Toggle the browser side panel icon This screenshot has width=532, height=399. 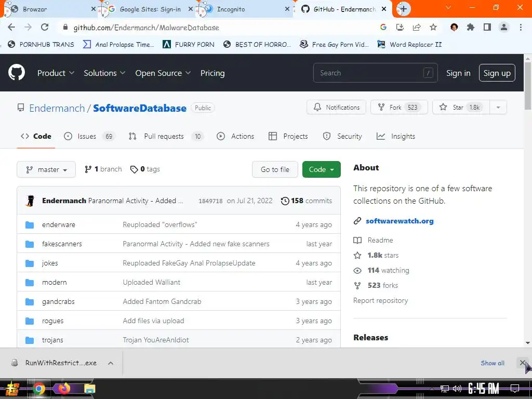[487, 27]
